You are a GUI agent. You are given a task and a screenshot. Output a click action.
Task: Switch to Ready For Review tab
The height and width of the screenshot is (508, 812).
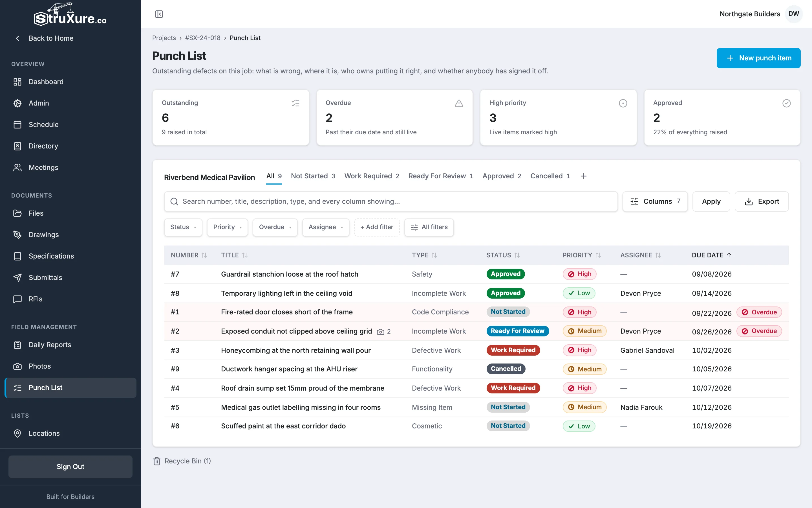point(441,176)
